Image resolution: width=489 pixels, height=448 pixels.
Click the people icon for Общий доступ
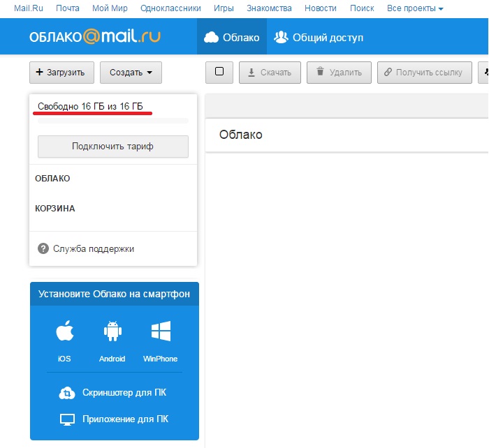click(281, 37)
